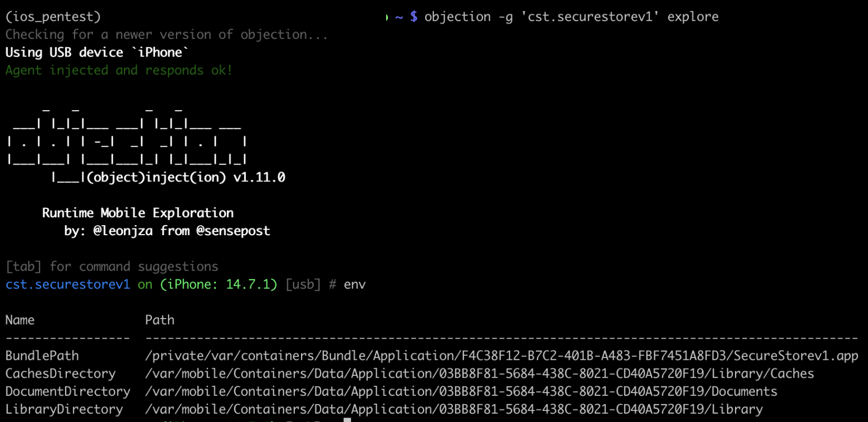
Task: Click the DocumentDirectory path ending in Documents
Action: pyautogui.click(x=461, y=391)
